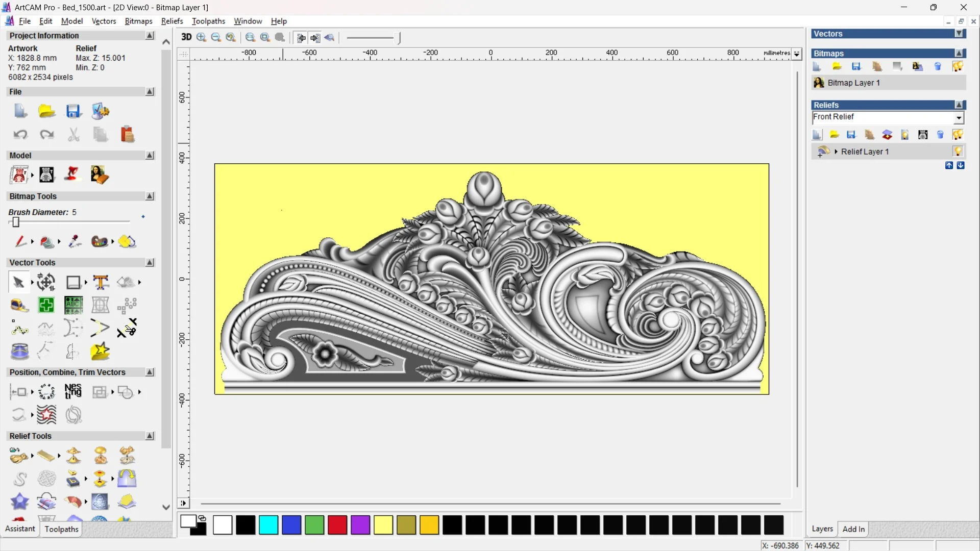The width and height of the screenshot is (980, 551).
Task: Click the Undo arrow icon
Action: coord(20,134)
